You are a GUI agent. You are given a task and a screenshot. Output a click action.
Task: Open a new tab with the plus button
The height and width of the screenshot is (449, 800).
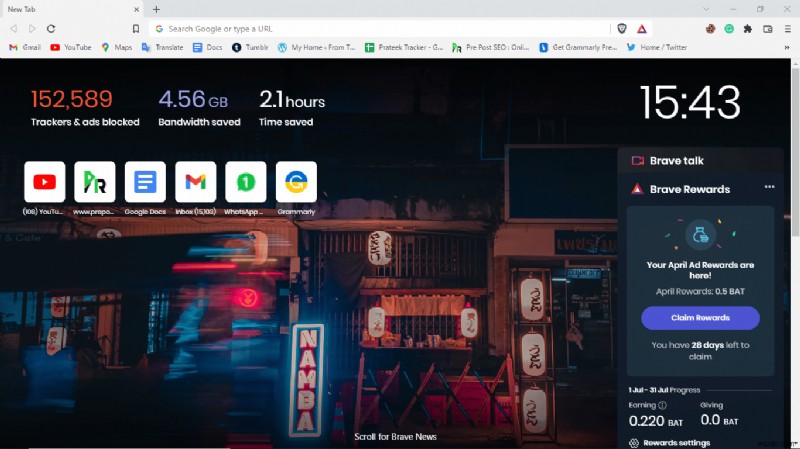point(156,9)
